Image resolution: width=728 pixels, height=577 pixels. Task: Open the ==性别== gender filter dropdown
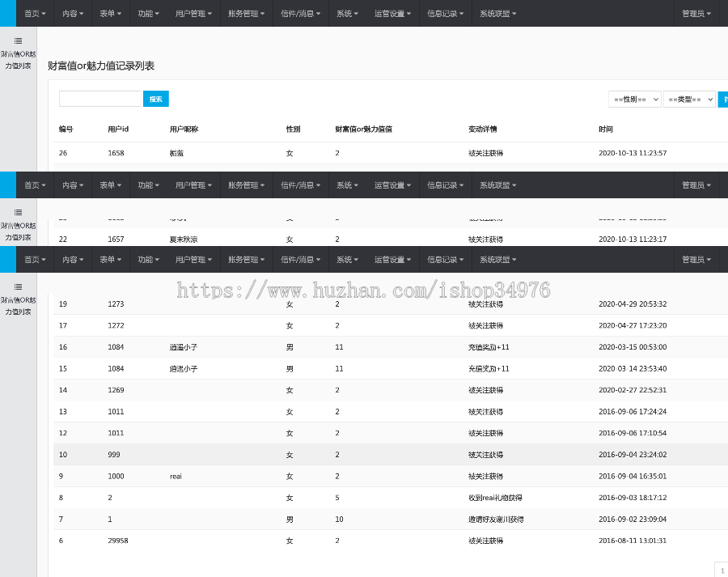[x=635, y=99]
